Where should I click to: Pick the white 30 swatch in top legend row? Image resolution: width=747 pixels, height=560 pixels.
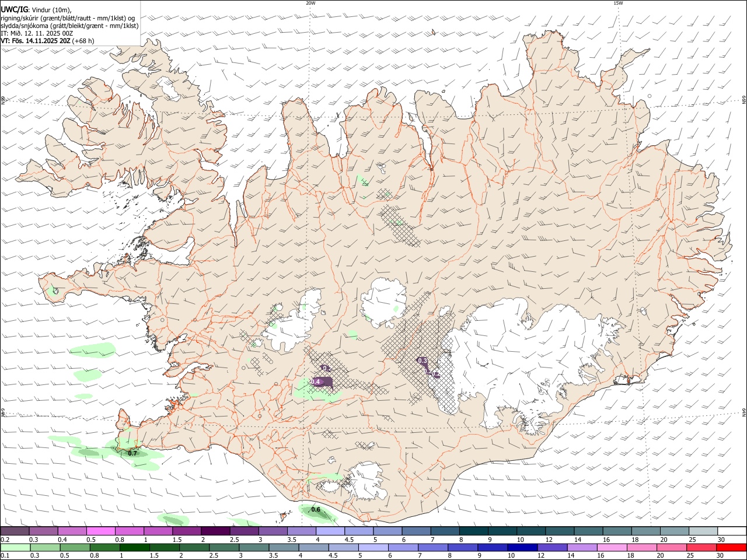coord(731,531)
